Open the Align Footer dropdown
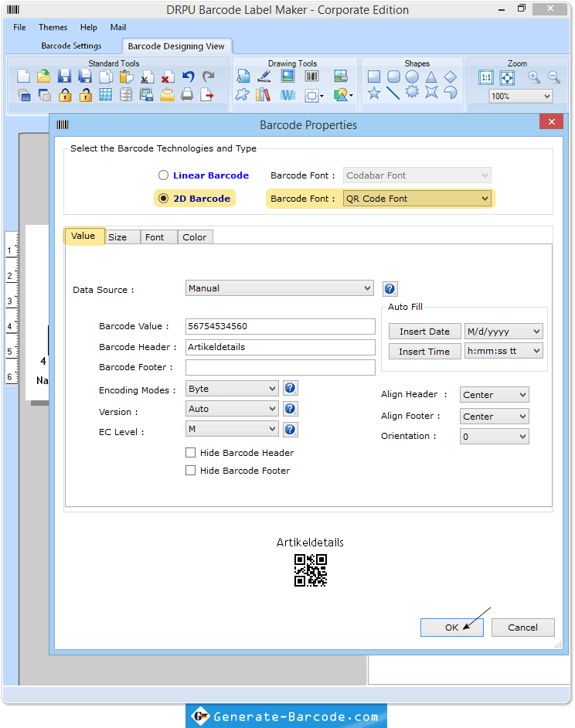This screenshot has width=575, height=728. [x=494, y=417]
